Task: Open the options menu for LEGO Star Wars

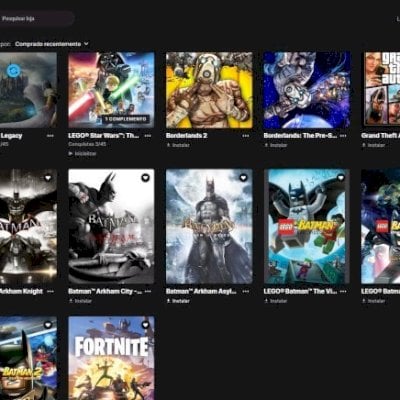Action: coord(148,136)
